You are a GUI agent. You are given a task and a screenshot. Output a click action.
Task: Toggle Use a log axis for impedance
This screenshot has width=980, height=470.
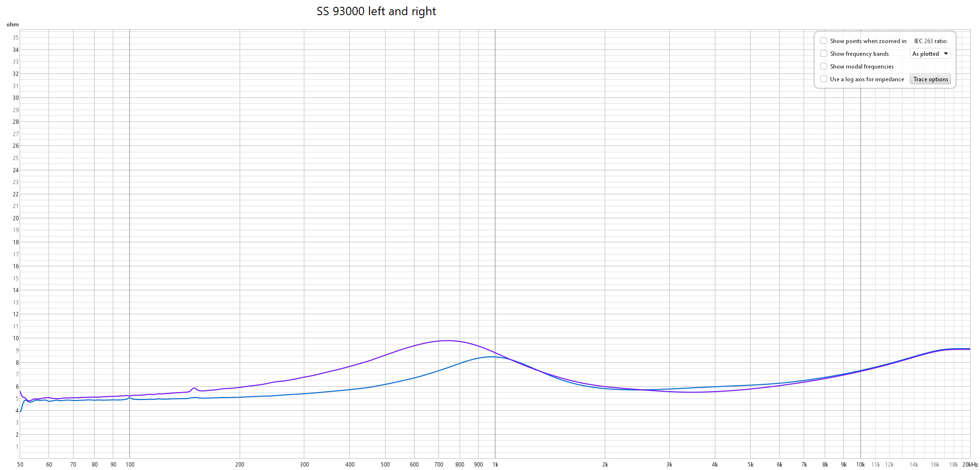coord(824,79)
